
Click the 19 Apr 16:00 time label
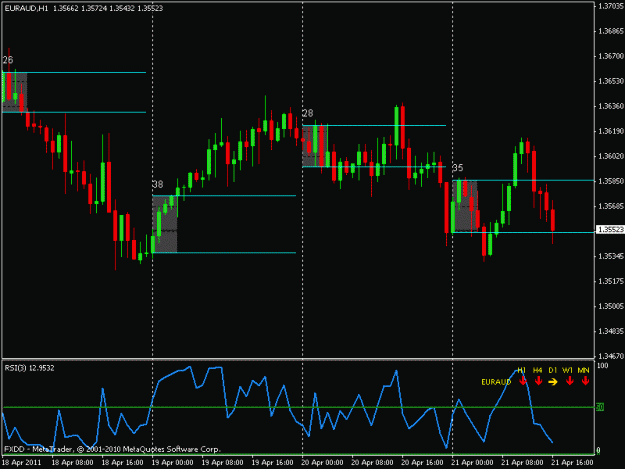coord(272,463)
